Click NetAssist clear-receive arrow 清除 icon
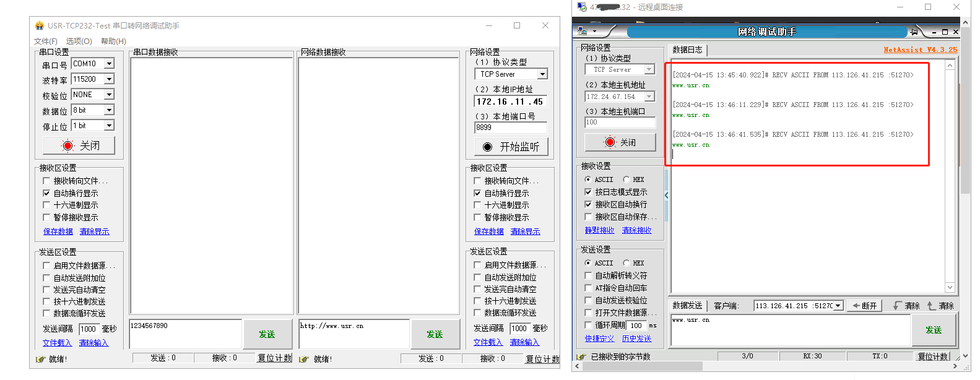The width and height of the screenshot is (980, 380). pos(897,306)
